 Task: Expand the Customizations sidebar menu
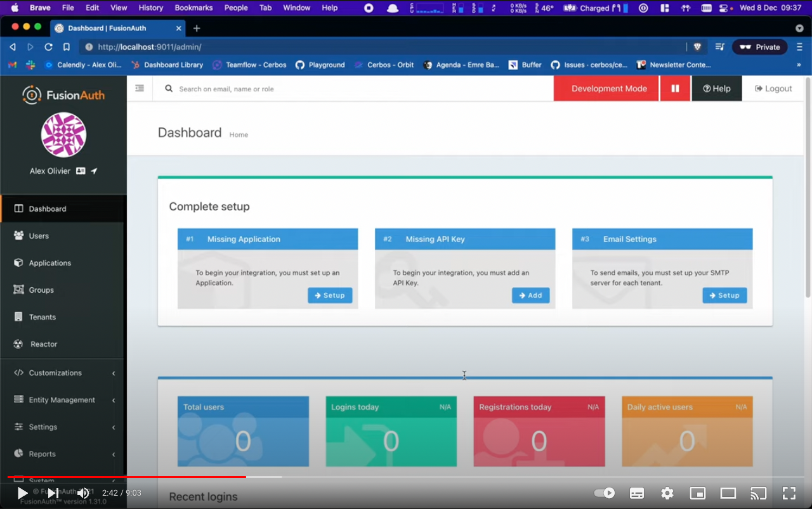click(63, 373)
